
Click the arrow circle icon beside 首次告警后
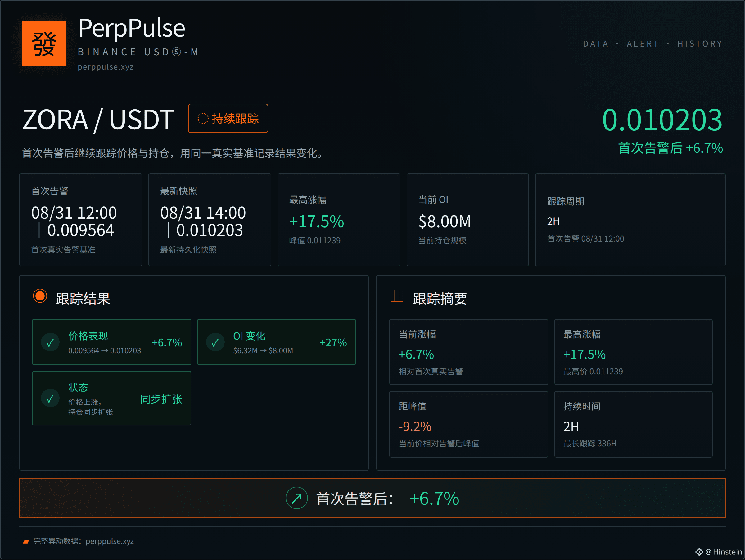[296, 498]
